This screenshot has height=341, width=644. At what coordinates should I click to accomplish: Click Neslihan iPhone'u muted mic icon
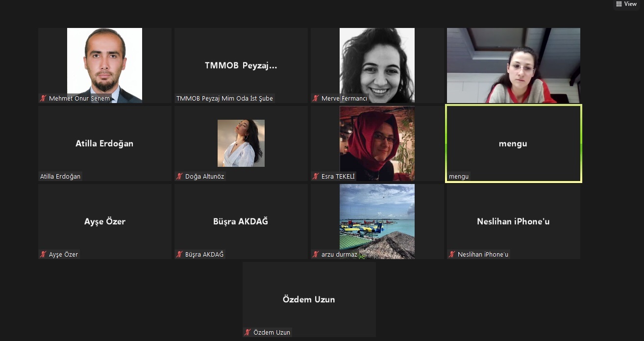452,255
